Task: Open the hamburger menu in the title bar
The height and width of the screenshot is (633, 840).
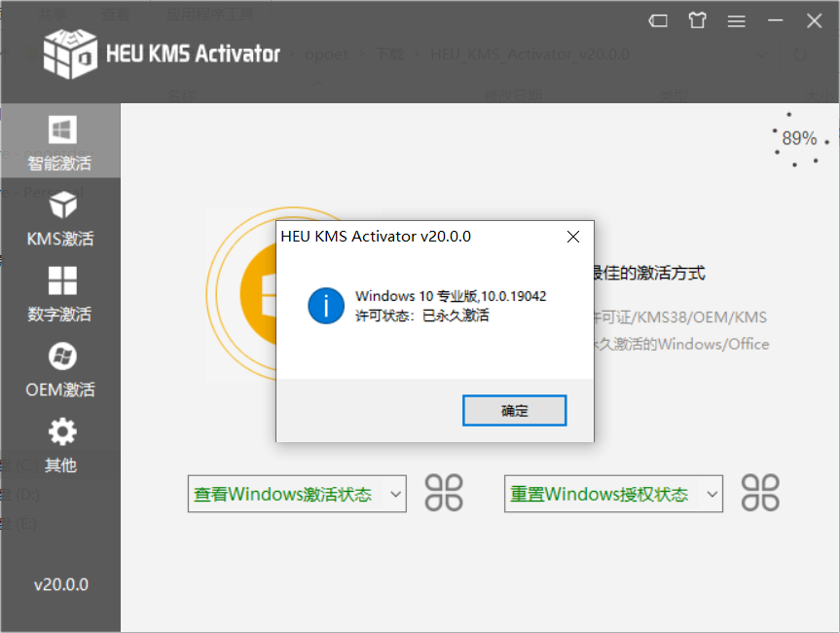Action: coord(736,20)
